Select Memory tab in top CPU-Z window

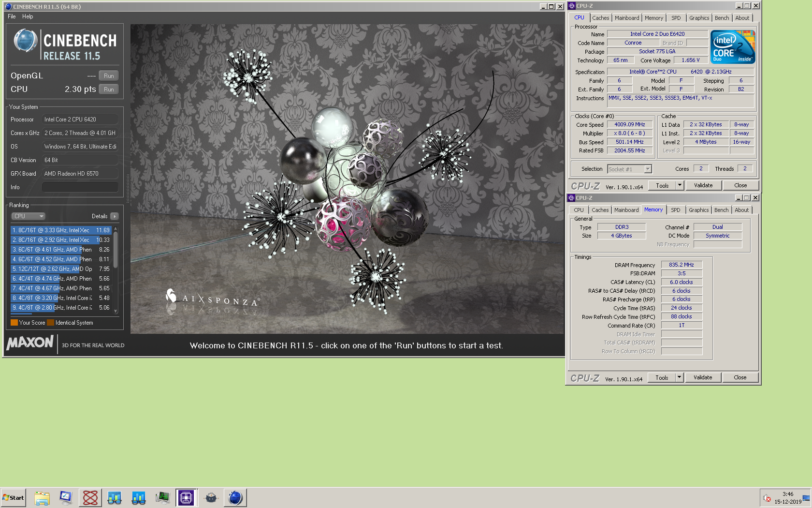click(x=654, y=18)
